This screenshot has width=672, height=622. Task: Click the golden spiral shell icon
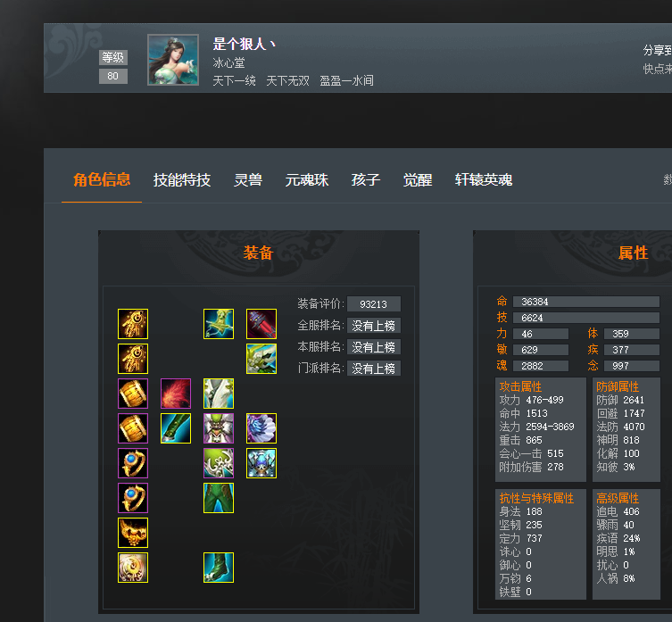133,568
